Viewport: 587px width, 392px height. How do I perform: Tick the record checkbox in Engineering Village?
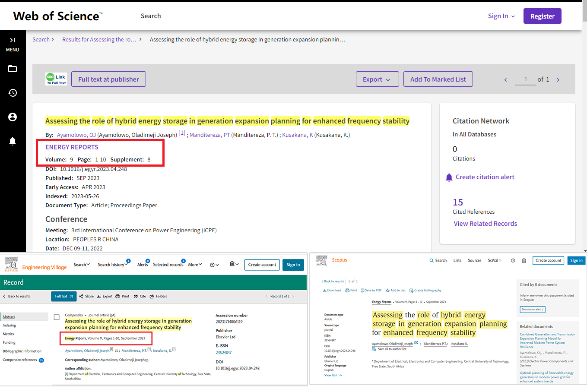coord(57,317)
